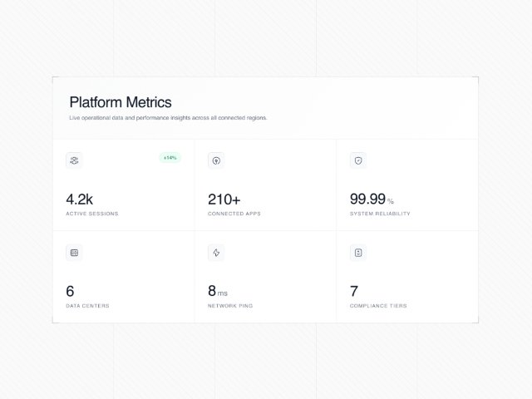
Task: Click the Data Centers server icon
Action: tap(74, 253)
